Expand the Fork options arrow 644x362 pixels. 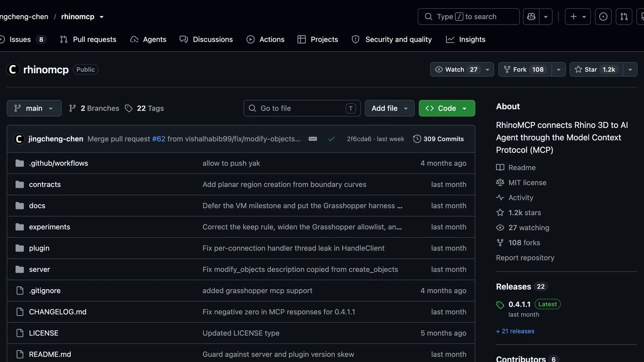tap(559, 70)
